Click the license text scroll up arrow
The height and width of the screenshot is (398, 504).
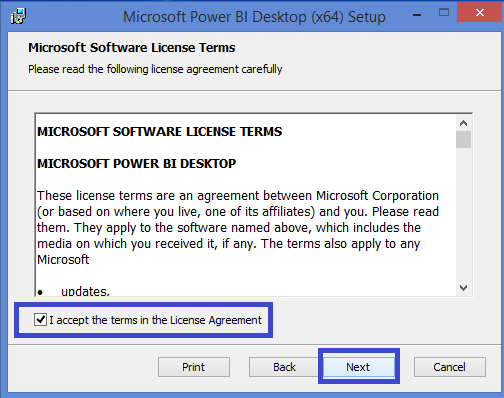[x=463, y=123]
